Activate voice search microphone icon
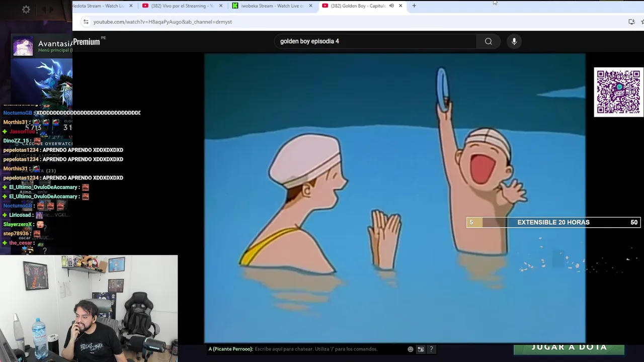This screenshot has height=362, width=644. [x=514, y=42]
